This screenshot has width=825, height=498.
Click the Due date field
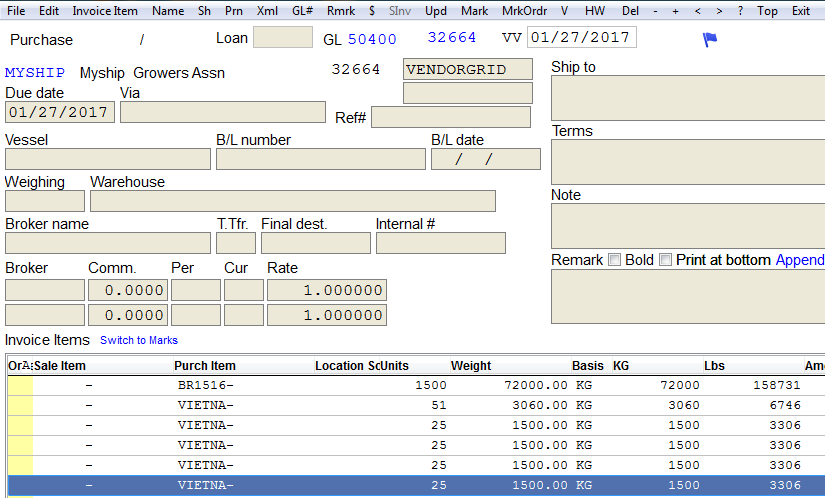pyautogui.click(x=60, y=112)
